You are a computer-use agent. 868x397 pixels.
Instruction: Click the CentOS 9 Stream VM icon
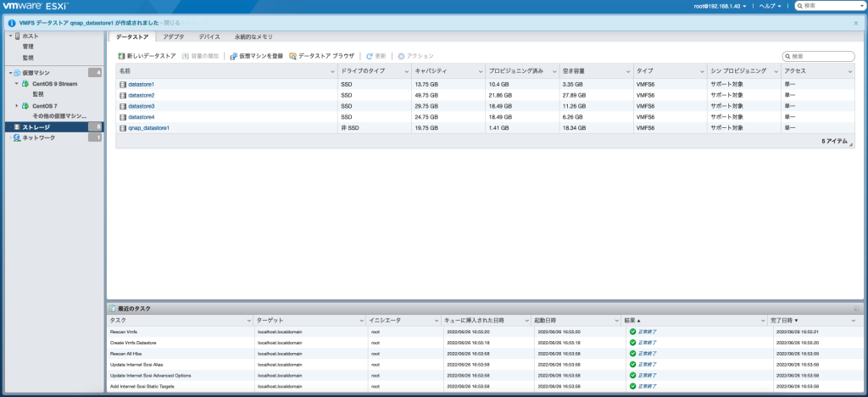(26, 84)
